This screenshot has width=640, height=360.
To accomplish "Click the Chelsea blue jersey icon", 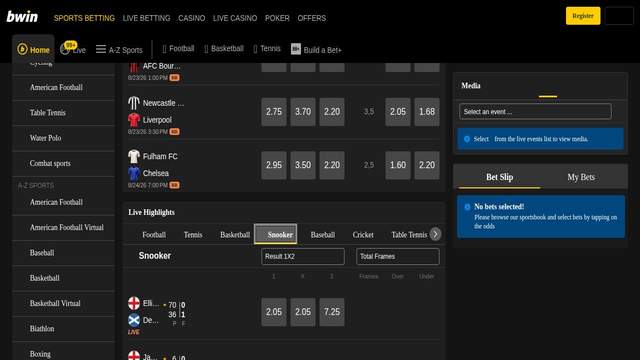I will pos(133,173).
